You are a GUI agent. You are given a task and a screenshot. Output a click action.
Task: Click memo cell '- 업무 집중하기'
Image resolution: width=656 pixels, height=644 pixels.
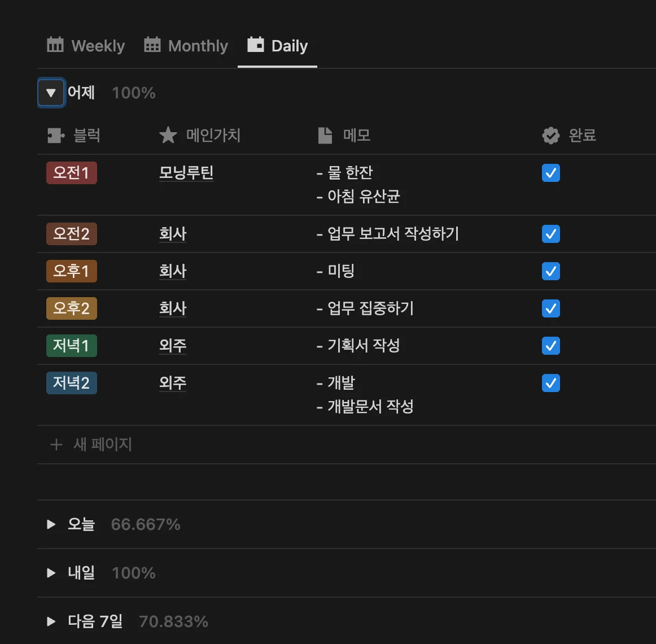(x=365, y=308)
